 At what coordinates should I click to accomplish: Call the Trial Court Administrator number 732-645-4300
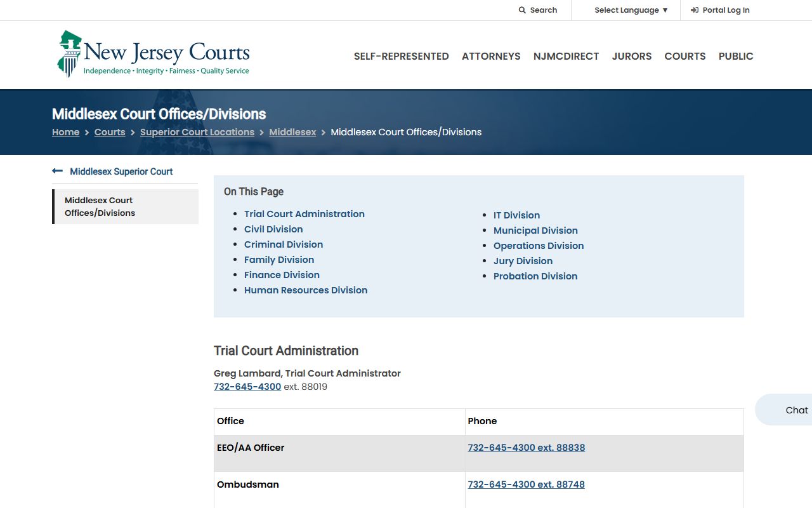point(247,387)
